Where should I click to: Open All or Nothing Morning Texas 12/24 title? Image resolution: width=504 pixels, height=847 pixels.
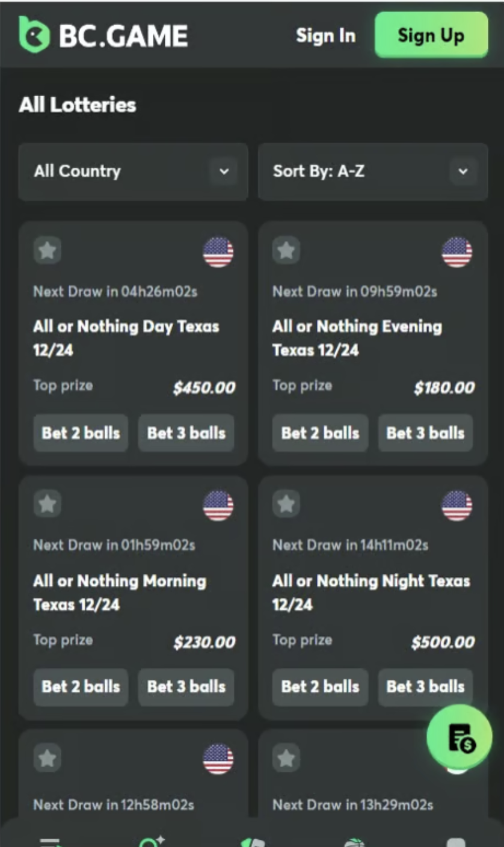pyautogui.click(x=119, y=593)
